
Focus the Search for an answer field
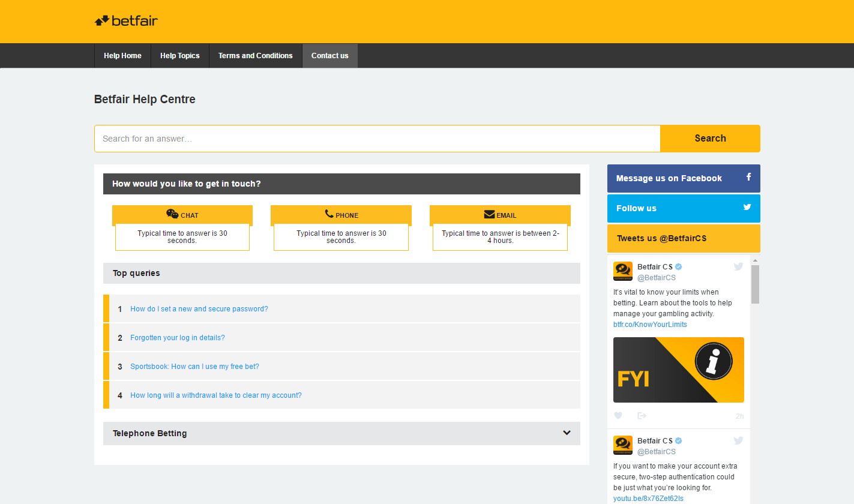(x=377, y=139)
